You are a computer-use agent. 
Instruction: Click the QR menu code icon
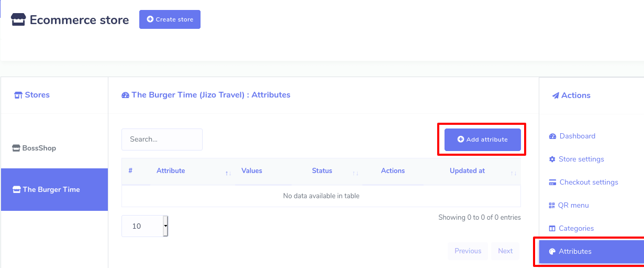tap(552, 206)
